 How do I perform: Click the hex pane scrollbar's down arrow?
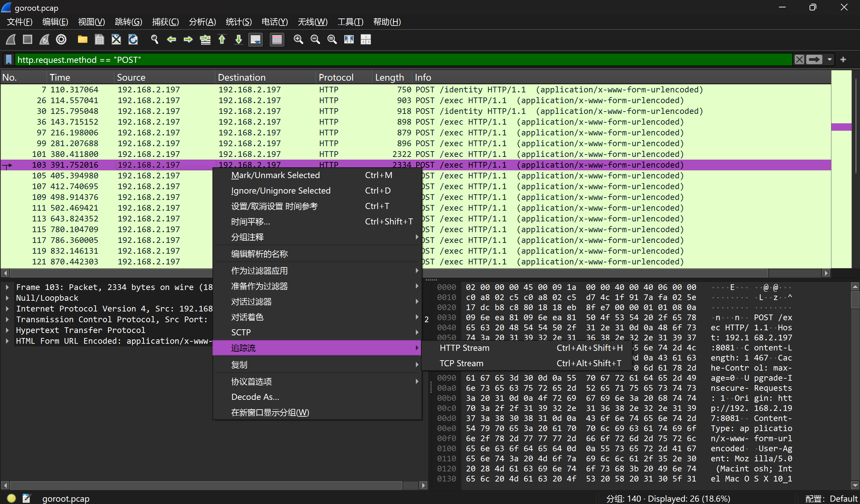click(855, 485)
